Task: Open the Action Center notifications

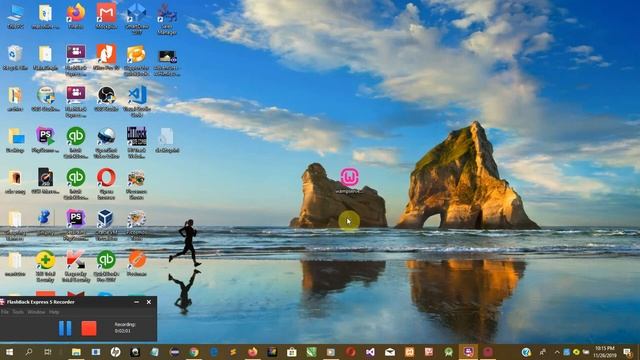Action: [x=628, y=352]
